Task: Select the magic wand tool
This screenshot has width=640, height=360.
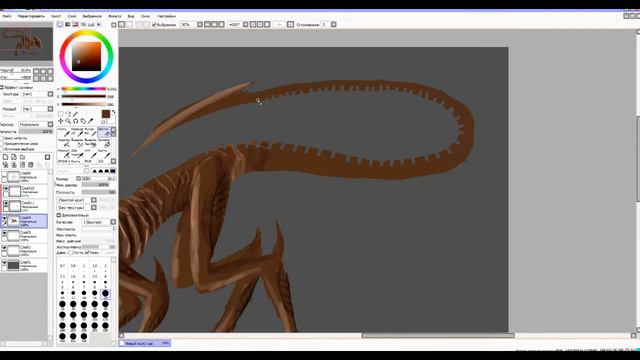Action: tap(76, 114)
